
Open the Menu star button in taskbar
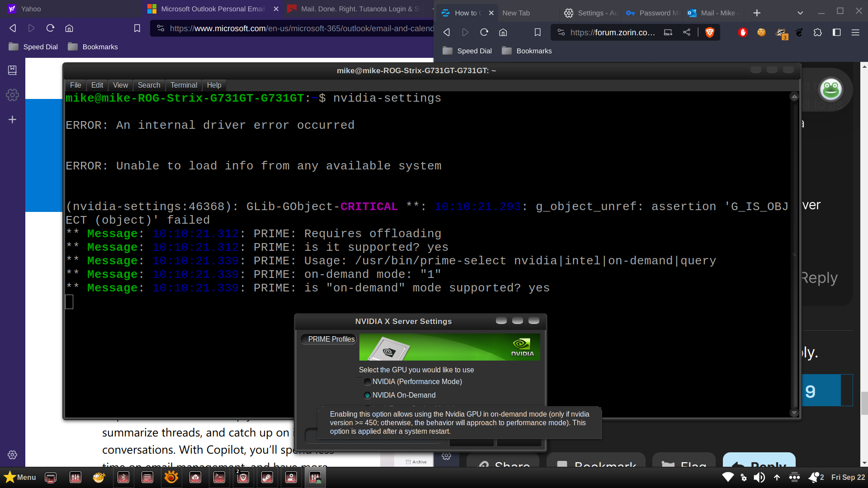tap(20, 477)
